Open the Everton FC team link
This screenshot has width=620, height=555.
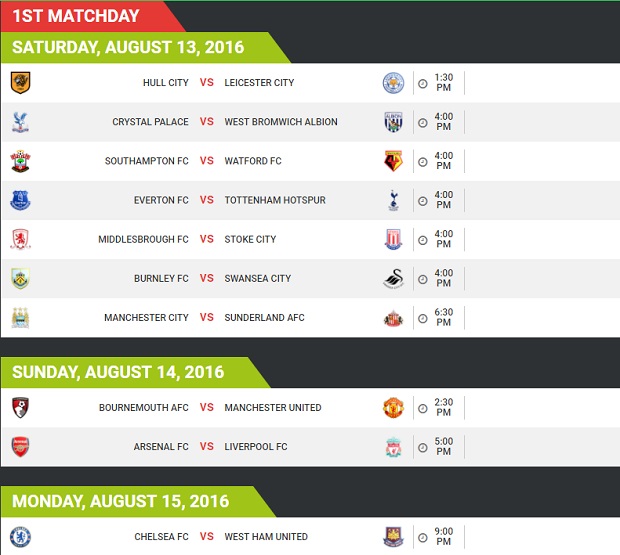pos(161,200)
